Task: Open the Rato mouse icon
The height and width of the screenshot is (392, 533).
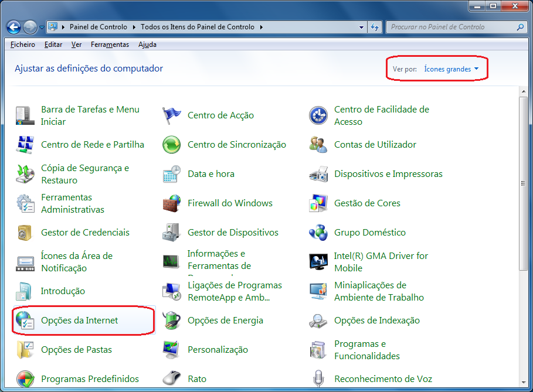Action: tap(171, 379)
